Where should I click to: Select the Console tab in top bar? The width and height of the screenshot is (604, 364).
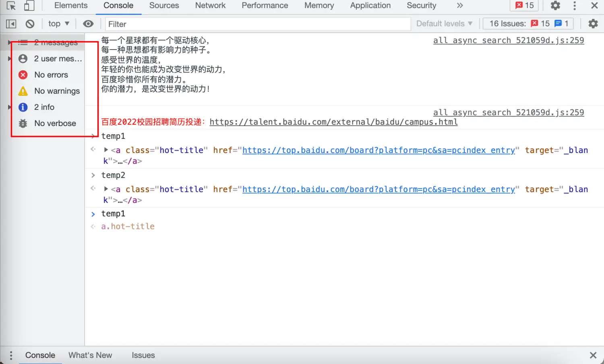118,6
